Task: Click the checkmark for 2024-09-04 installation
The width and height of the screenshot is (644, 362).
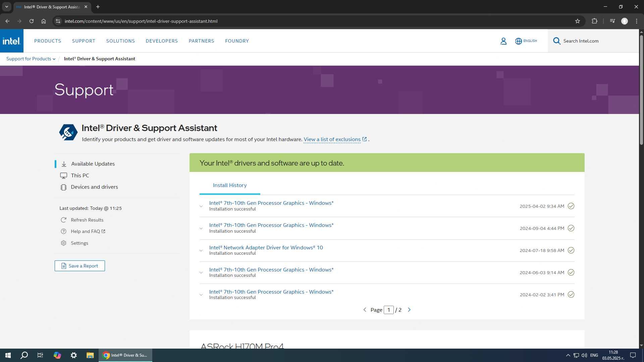Action: pyautogui.click(x=571, y=228)
